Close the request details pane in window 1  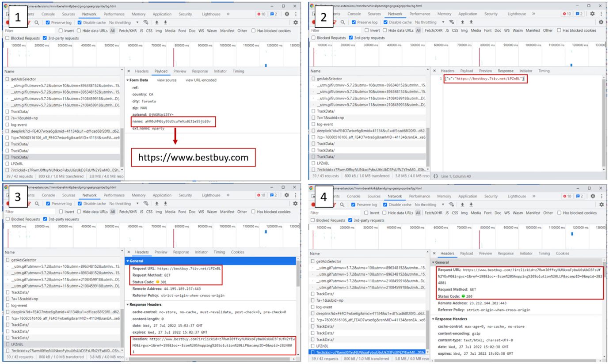coord(129,71)
